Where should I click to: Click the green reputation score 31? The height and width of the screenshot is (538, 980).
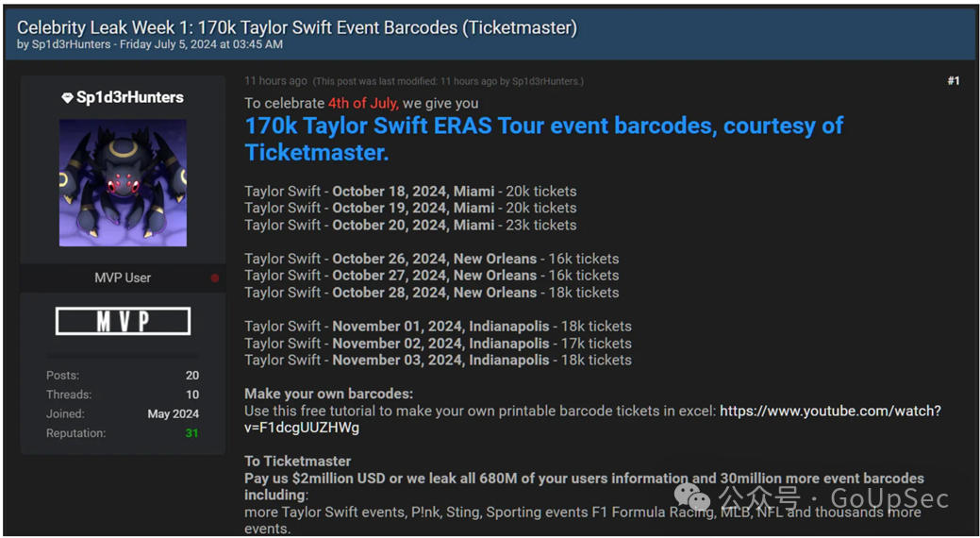coord(191,433)
